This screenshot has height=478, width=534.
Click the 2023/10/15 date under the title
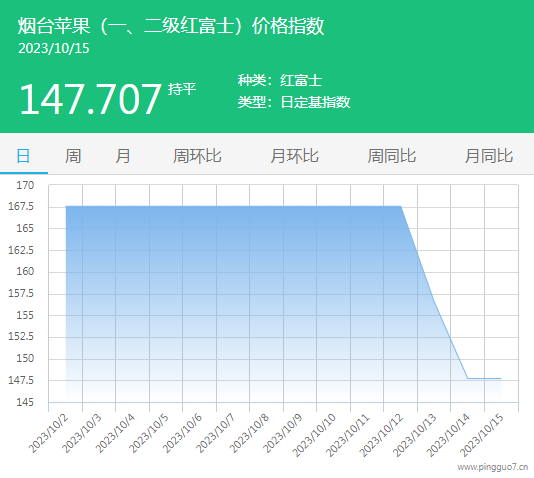click(x=54, y=48)
